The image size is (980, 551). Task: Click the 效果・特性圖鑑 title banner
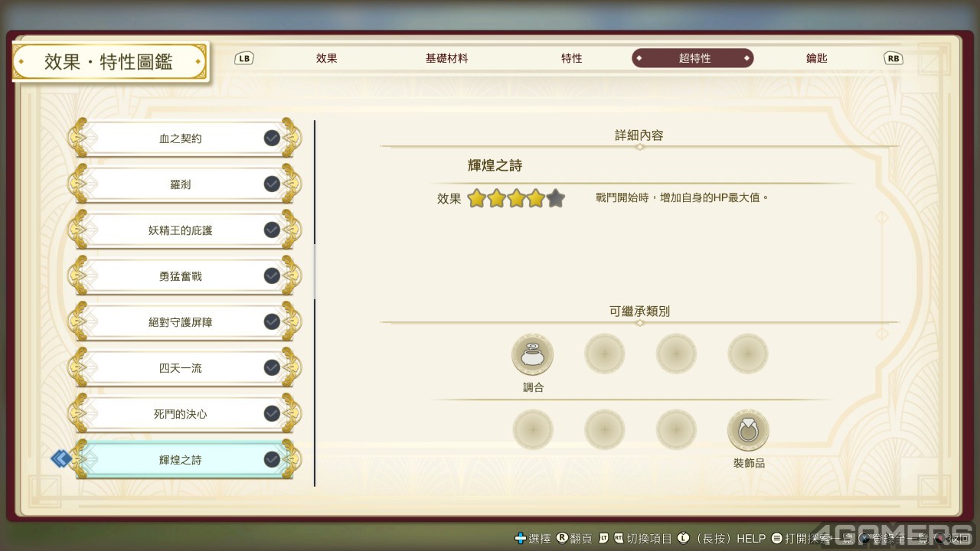click(x=109, y=62)
